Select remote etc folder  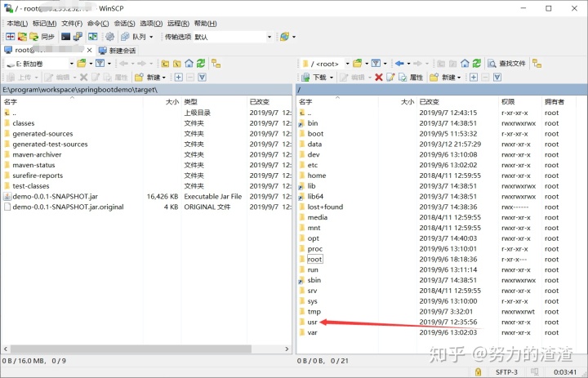point(312,165)
